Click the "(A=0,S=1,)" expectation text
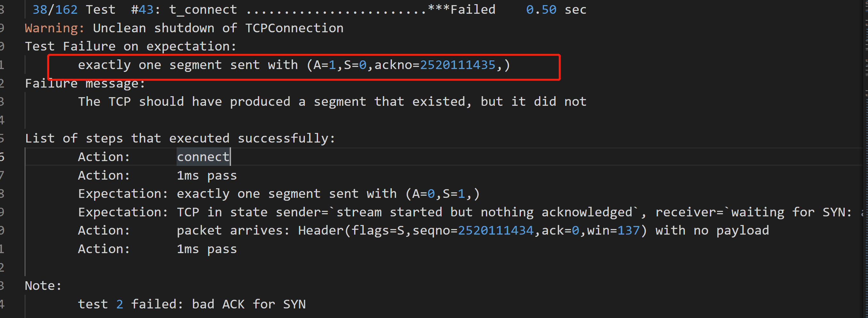This screenshot has width=868, height=318. [442, 194]
